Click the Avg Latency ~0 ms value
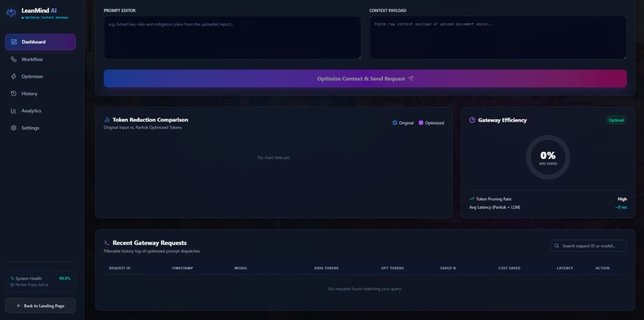 tap(621, 207)
